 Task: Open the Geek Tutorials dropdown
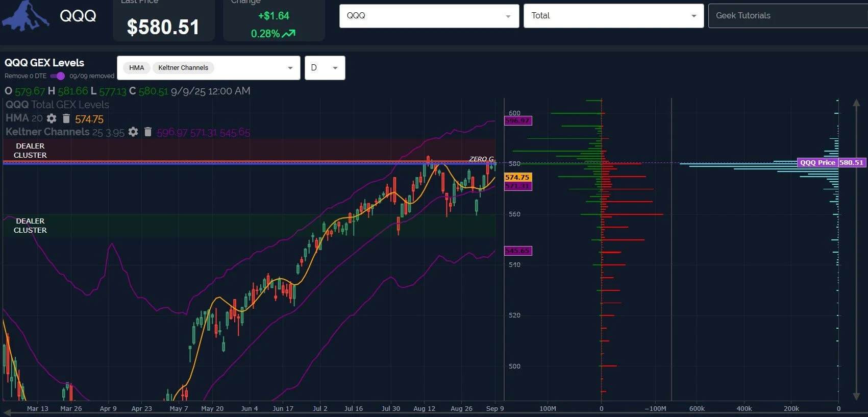coord(788,16)
